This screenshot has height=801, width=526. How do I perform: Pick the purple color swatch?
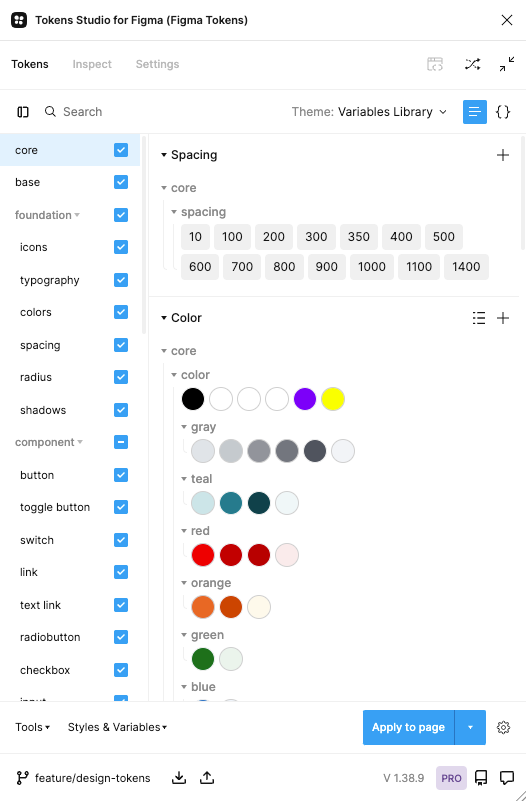(305, 399)
